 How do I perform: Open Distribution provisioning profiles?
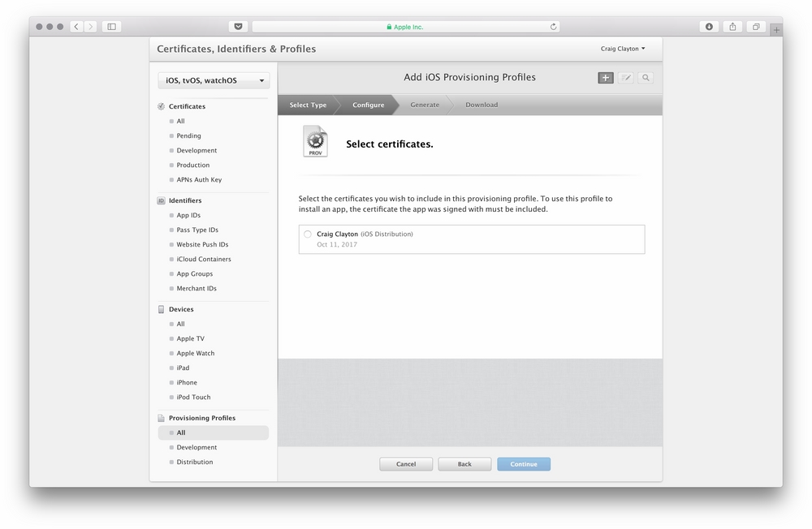point(195,462)
